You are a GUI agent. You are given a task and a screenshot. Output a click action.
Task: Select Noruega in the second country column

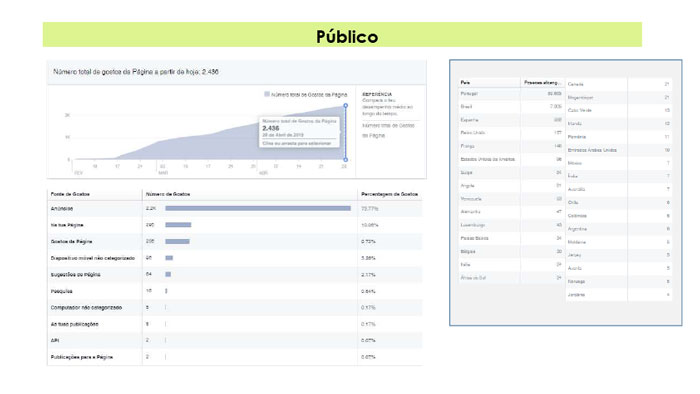click(x=576, y=282)
